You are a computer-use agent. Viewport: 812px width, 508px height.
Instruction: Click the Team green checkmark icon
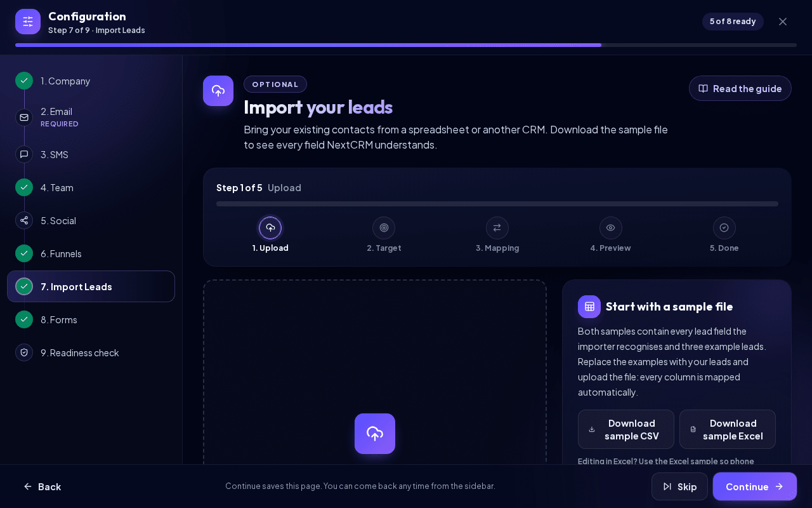click(x=24, y=187)
